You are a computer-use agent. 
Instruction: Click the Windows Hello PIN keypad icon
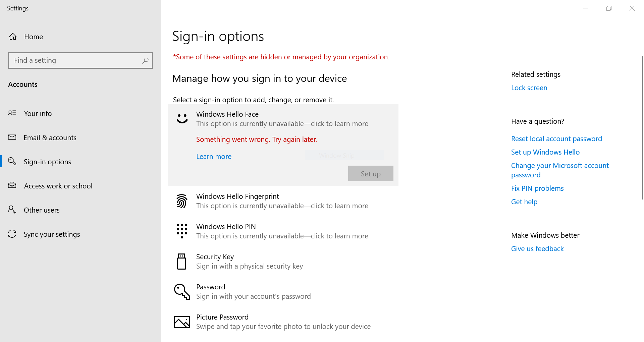(x=182, y=231)
